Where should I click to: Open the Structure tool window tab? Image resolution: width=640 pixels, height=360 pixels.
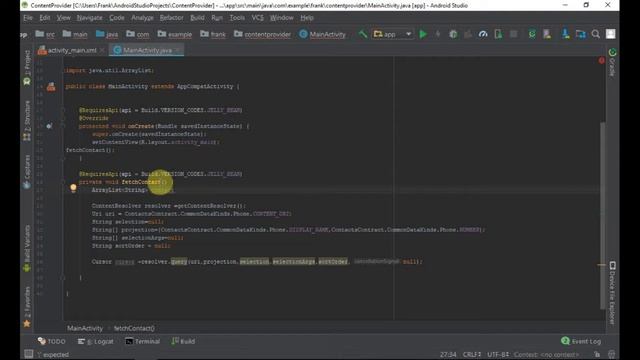[x=27, y=120]
